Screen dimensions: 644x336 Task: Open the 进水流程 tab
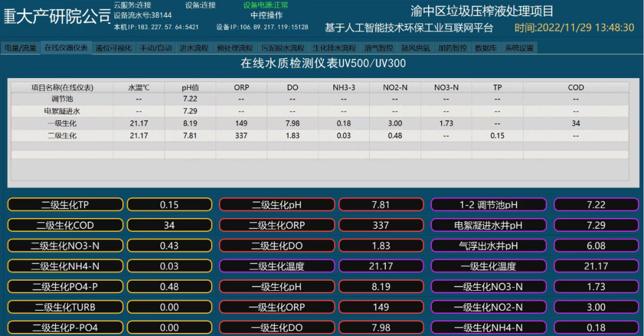click(x=194, y=48)
